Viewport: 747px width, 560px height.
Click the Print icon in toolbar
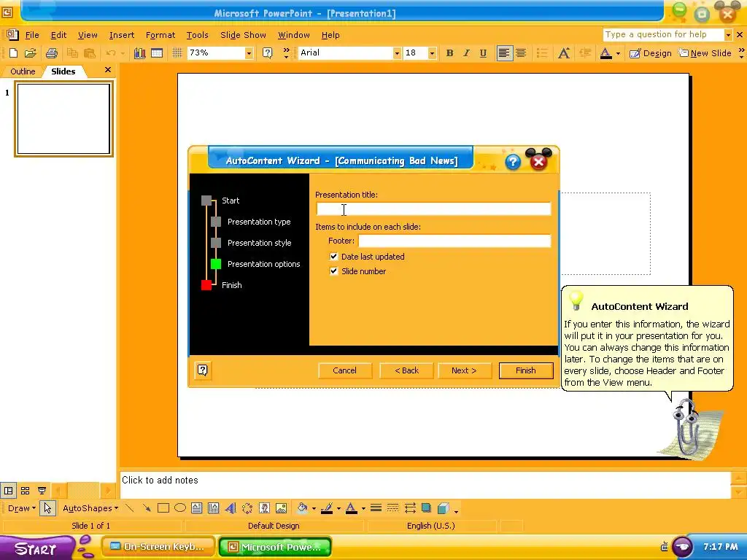(52, 52)
